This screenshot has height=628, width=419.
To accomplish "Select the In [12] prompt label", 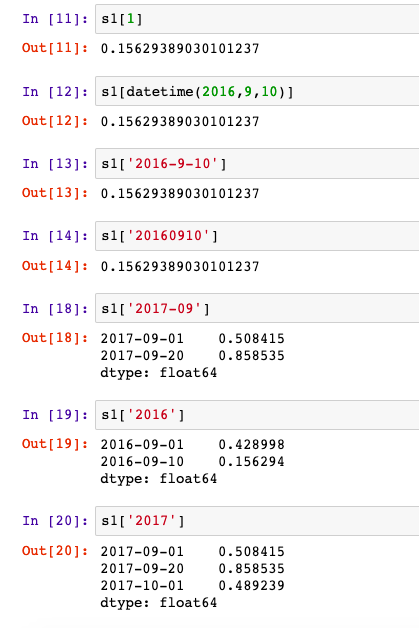I will point(55,92).
